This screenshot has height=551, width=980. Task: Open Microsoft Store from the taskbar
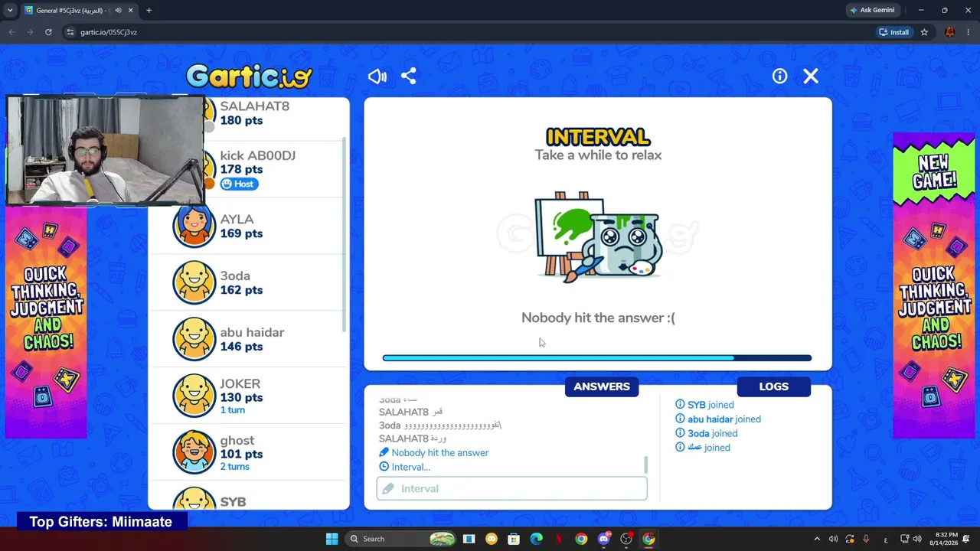pos(514,539)
